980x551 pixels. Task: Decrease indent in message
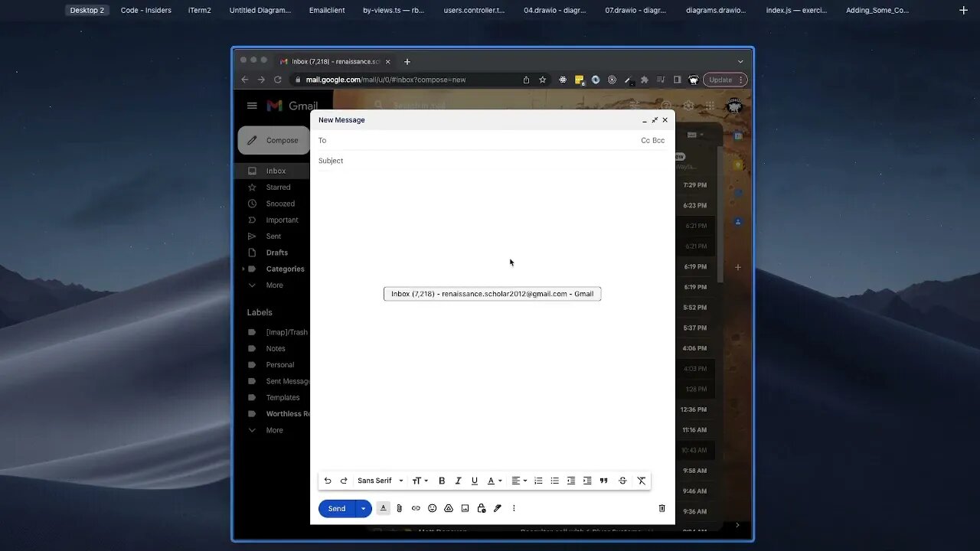(x=571, y=481)
